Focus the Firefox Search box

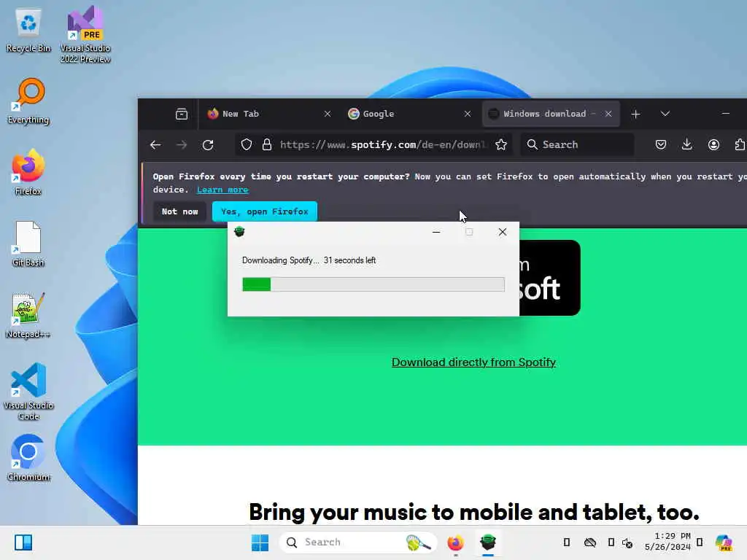578,145
